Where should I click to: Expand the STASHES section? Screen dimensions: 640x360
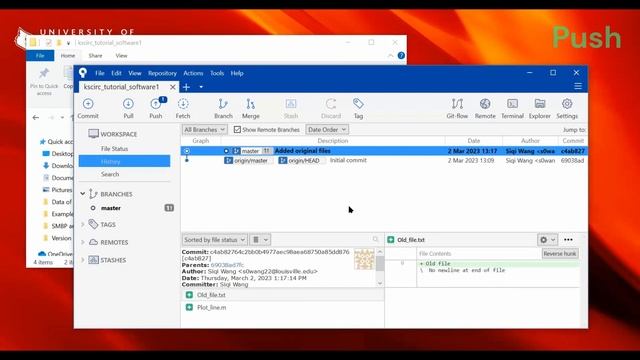click(x=83, y=260)
